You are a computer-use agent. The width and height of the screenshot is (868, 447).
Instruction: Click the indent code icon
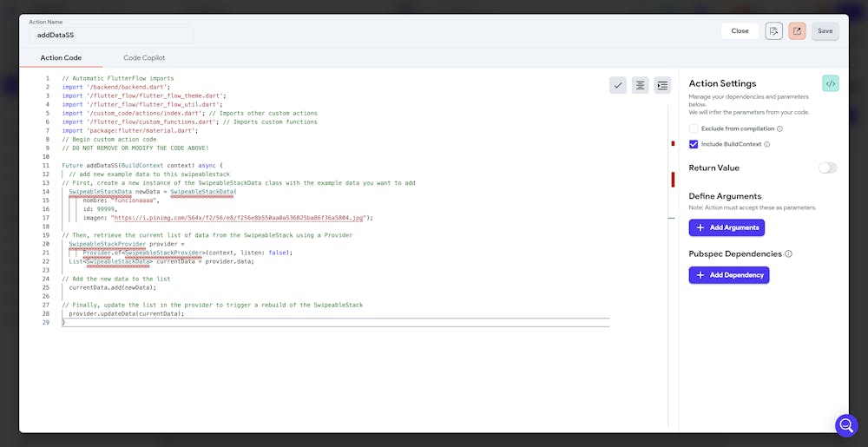tap(662, 85)
